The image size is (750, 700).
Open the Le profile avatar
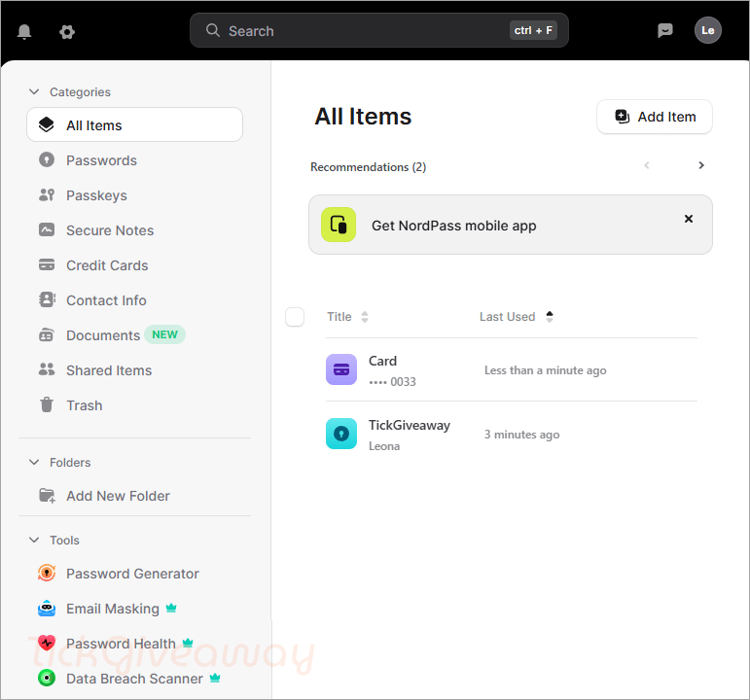[708, 30]
